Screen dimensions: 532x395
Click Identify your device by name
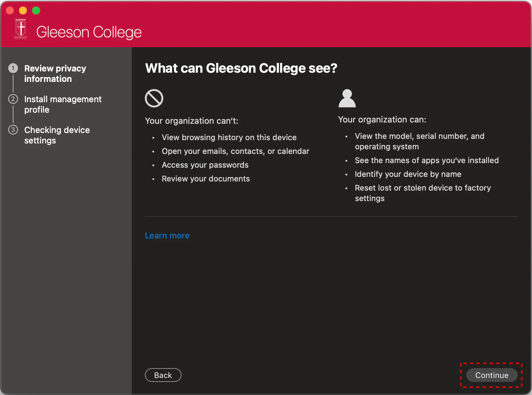(408, 174)
